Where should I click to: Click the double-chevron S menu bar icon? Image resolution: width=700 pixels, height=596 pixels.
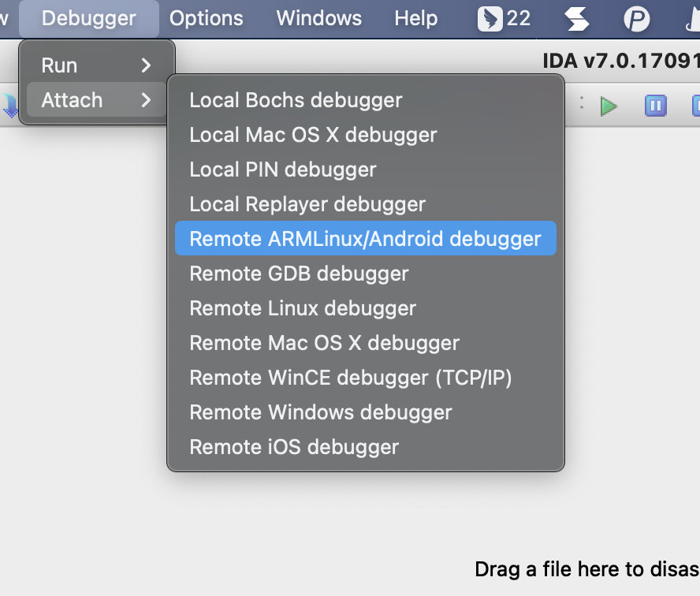click(x=577, y=18)
